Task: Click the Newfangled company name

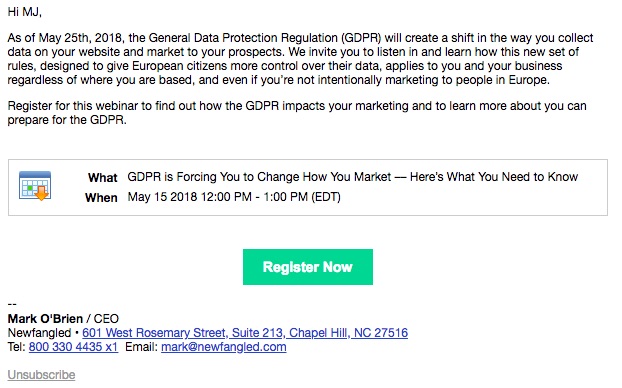Action: click(x=39, y=332)
